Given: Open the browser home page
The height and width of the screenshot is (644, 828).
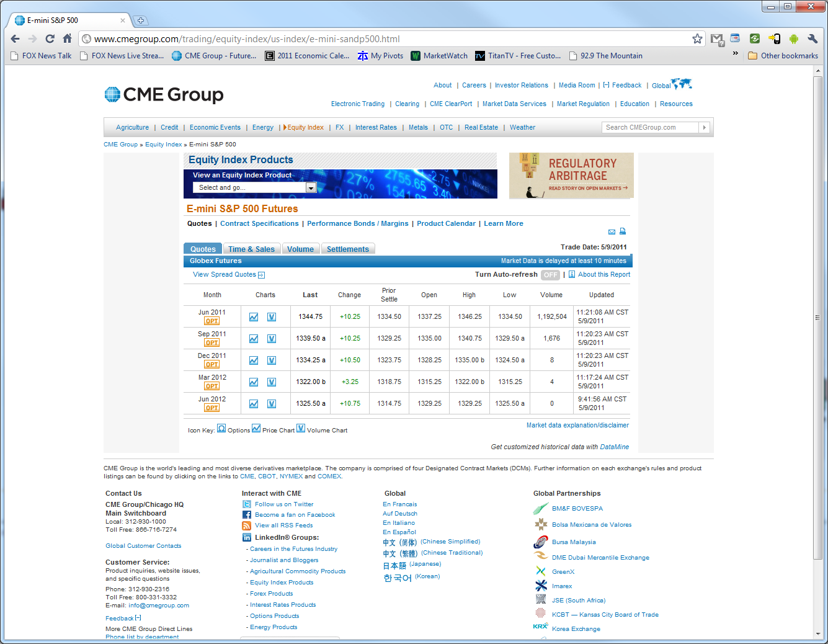Looking at the screenshot, I should (x=67, y=38).
